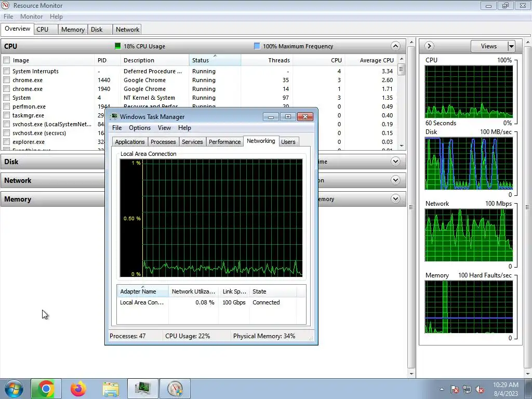Expand the Disk section chevron
This screenshot has height=399, width=532.
click(x=395, y=161)
